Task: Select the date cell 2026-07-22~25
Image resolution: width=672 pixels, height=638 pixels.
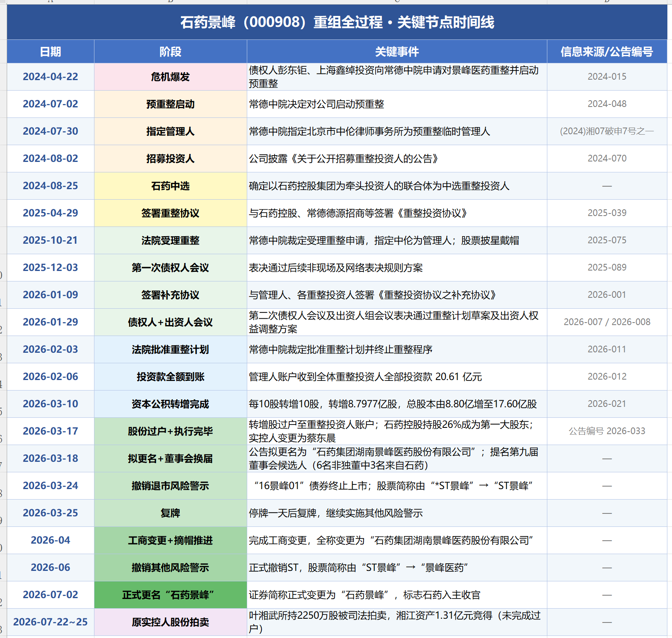Action: click(50, 622)
